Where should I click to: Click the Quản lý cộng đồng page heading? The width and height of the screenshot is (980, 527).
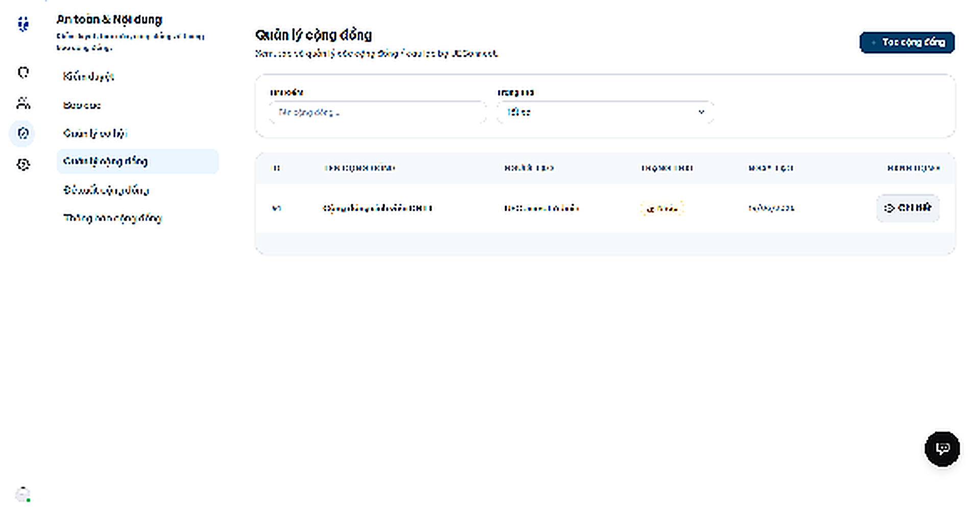pos(313,35)
